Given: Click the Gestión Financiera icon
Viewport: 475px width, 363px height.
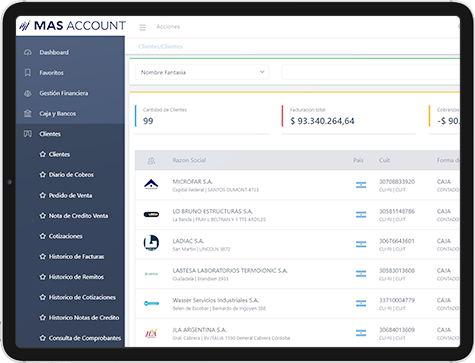Looking at the screenshot, I should 28,93.
